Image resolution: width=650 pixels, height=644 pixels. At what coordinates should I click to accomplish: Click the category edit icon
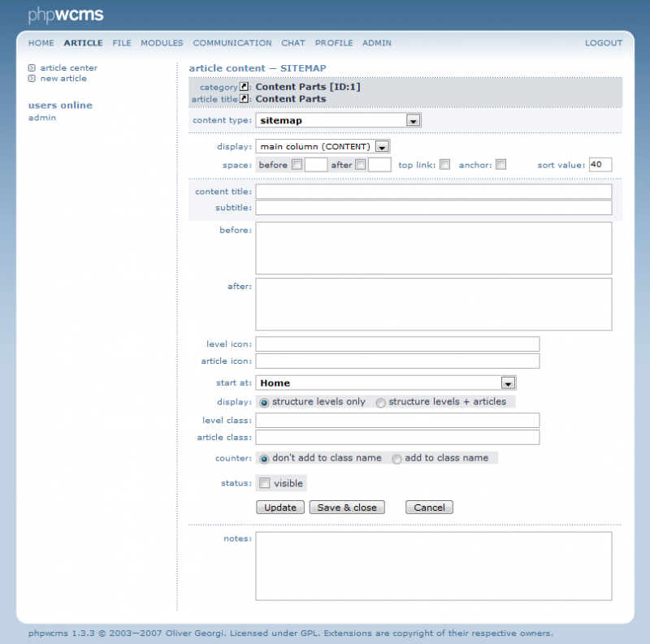point(244,87)
